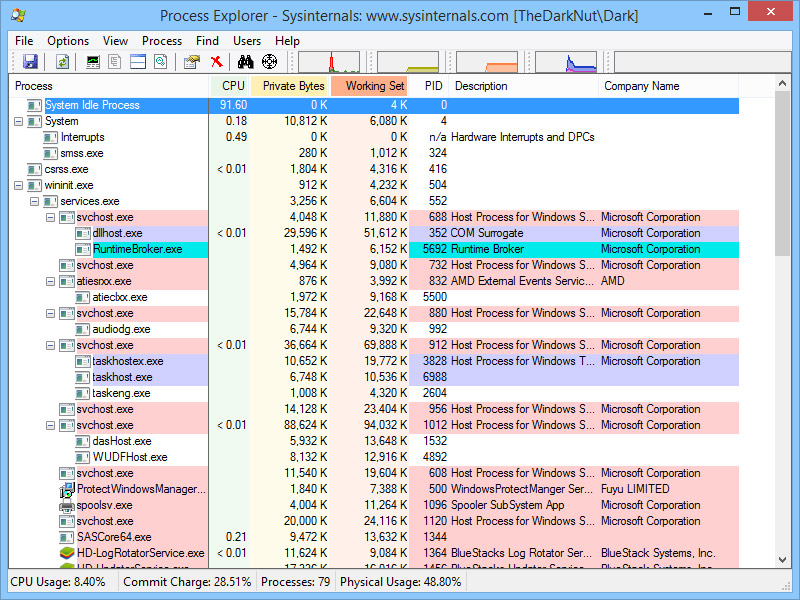
Task: Click the View DLLs/Handles toolbar icon
Action: tap(161, 62)
